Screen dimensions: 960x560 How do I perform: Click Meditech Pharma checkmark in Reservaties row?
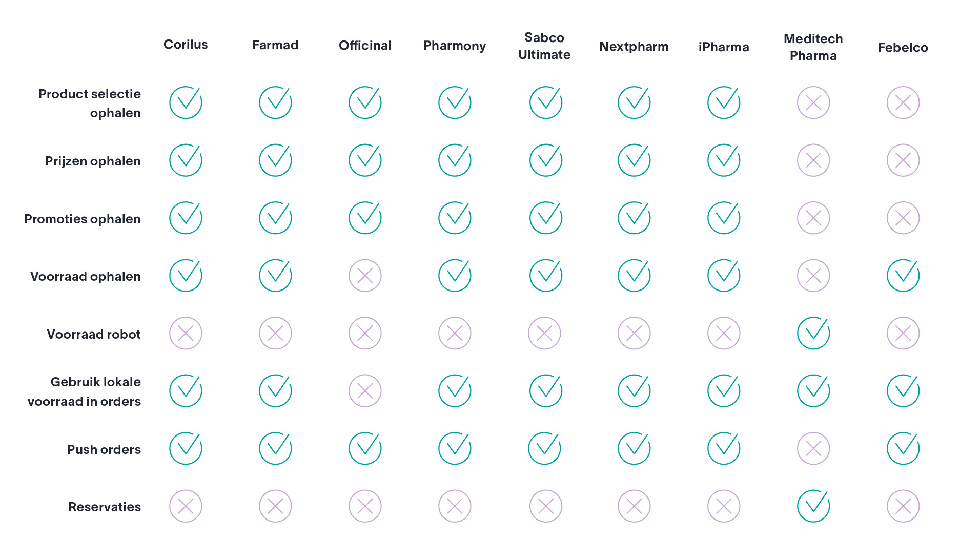pyautogui.click(x=813, y=506)
